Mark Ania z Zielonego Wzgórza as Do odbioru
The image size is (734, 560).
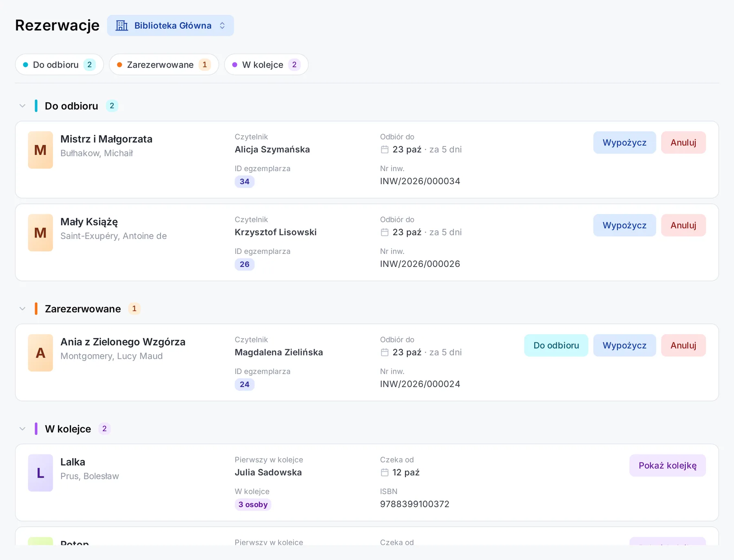click(556, 346)
